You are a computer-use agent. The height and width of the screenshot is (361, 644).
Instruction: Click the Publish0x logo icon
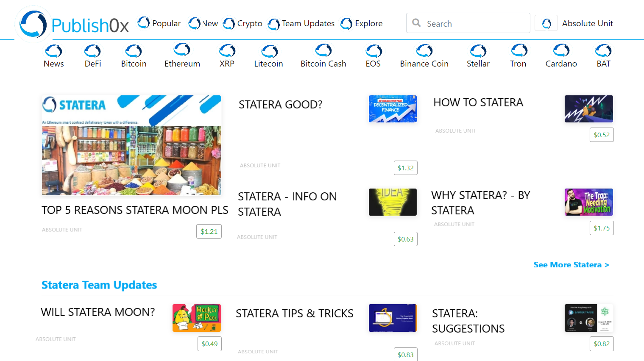[33, 24]
